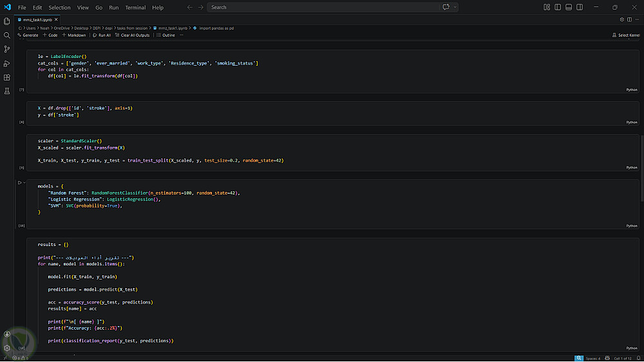This screenshot has height=362, width=644.
Task: Run the models dictionary cell
Action: tap(20, 183)
